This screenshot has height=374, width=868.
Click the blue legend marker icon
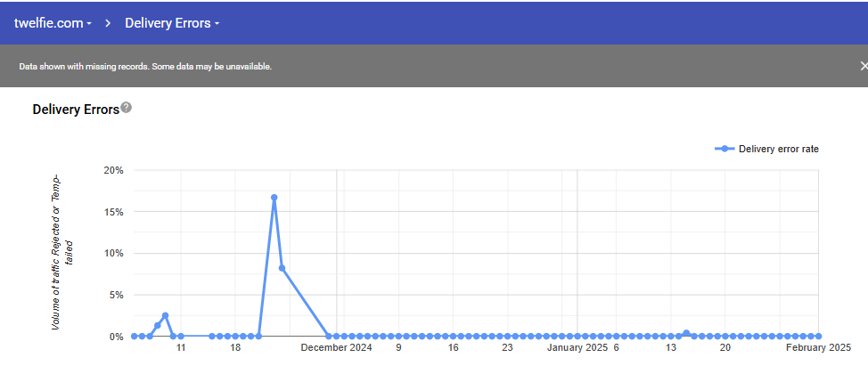click(725, 149)
